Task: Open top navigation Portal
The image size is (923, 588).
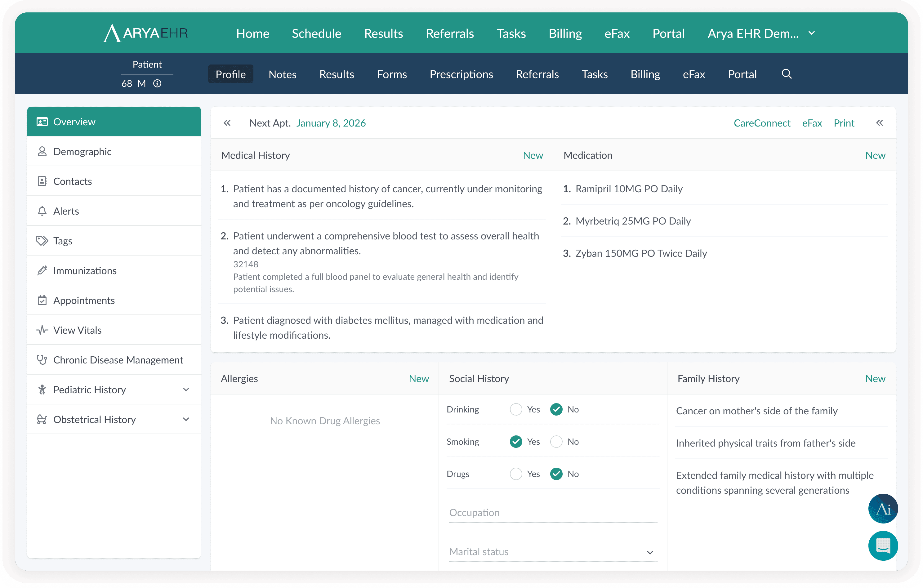Action: (x=668, y=33)
